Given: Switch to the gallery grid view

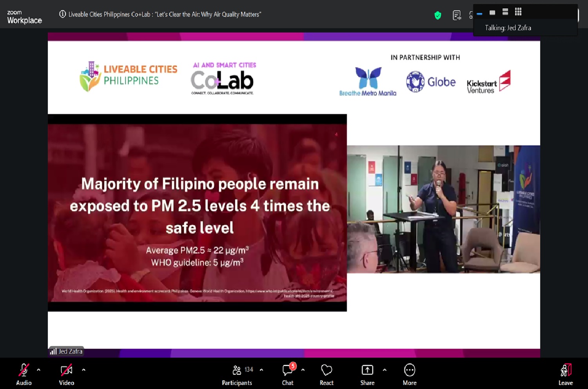Looking at the screenshot, I should [518, 12].
